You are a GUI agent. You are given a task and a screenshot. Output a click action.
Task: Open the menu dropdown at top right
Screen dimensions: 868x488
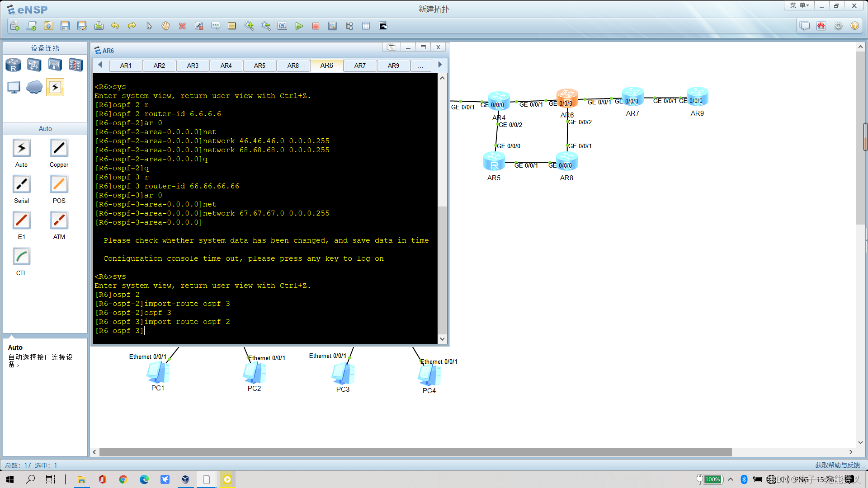799,5
